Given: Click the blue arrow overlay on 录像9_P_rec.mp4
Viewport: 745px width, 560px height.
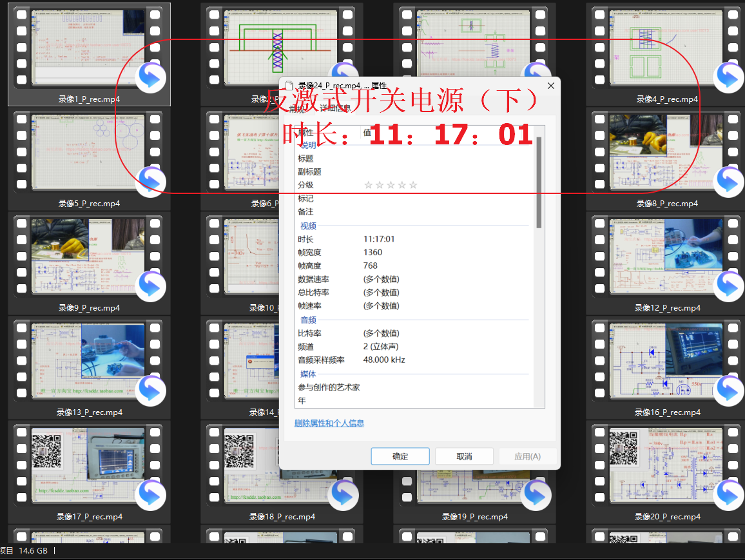Looking at the screenshot, I should [151, 286].
